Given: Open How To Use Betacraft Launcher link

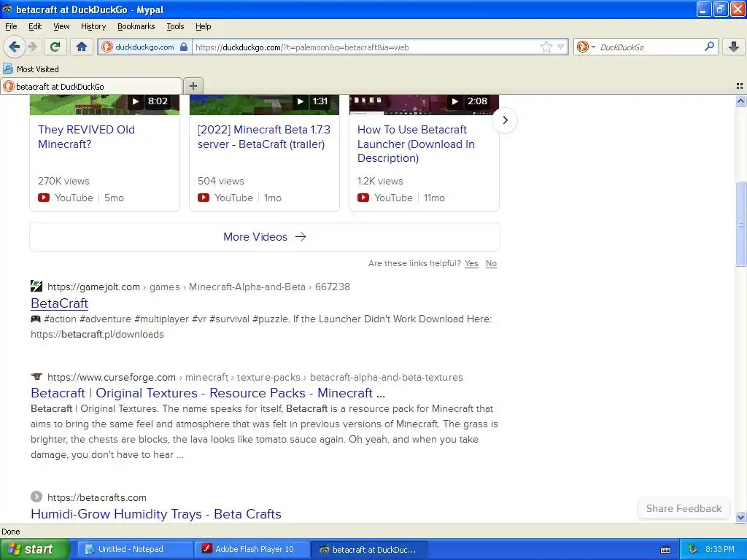Looking at the screenshot, I should (416, 144).
